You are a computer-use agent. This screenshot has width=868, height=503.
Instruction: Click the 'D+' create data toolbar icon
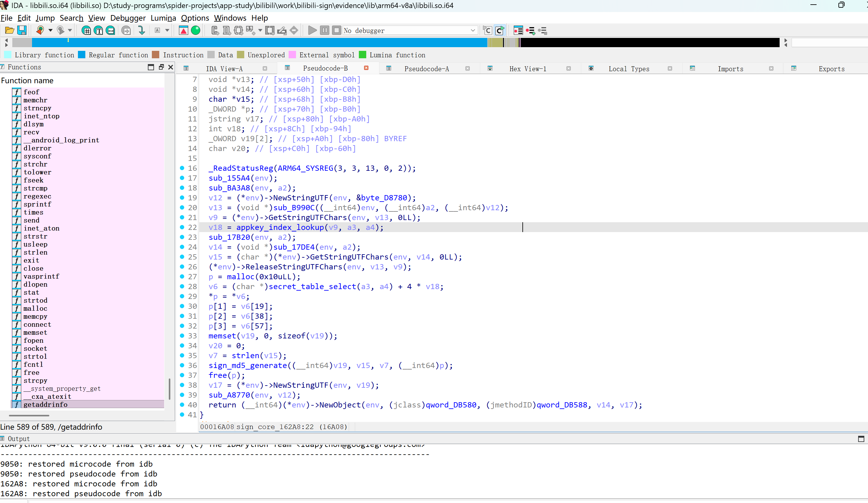227,30
